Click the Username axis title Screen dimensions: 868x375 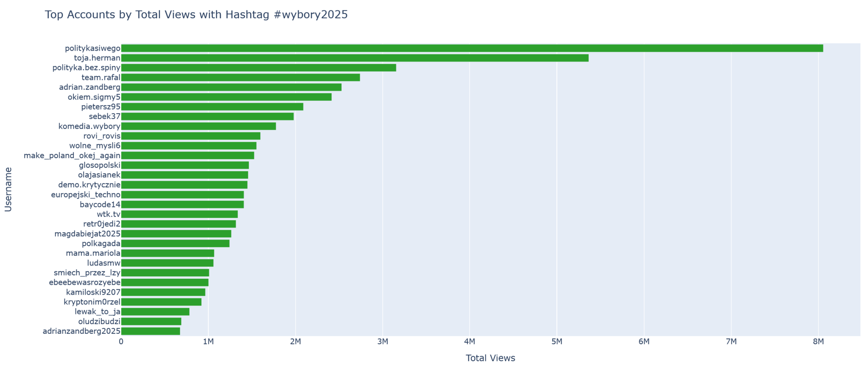[x=8, y=189]
